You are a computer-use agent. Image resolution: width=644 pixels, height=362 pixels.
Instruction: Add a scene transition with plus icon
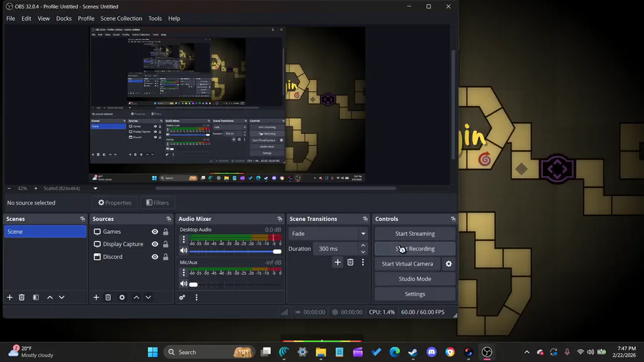338,263
